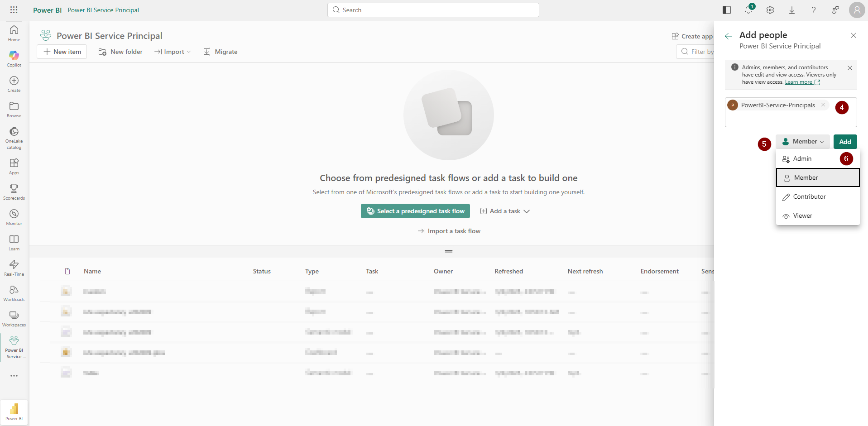
Task: Remove the PowerBI-Service-Principals chip
Action: pyautogui.click(x=823, y=105)
